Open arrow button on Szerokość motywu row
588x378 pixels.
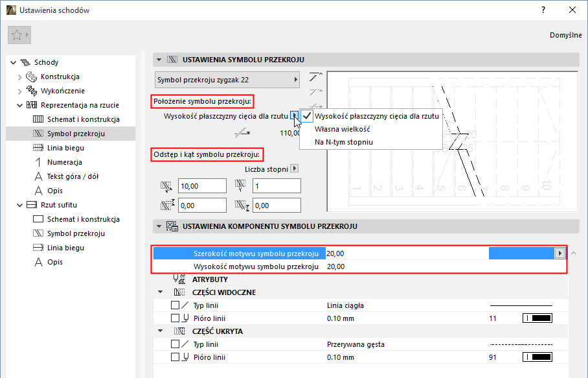coord(560,254)
